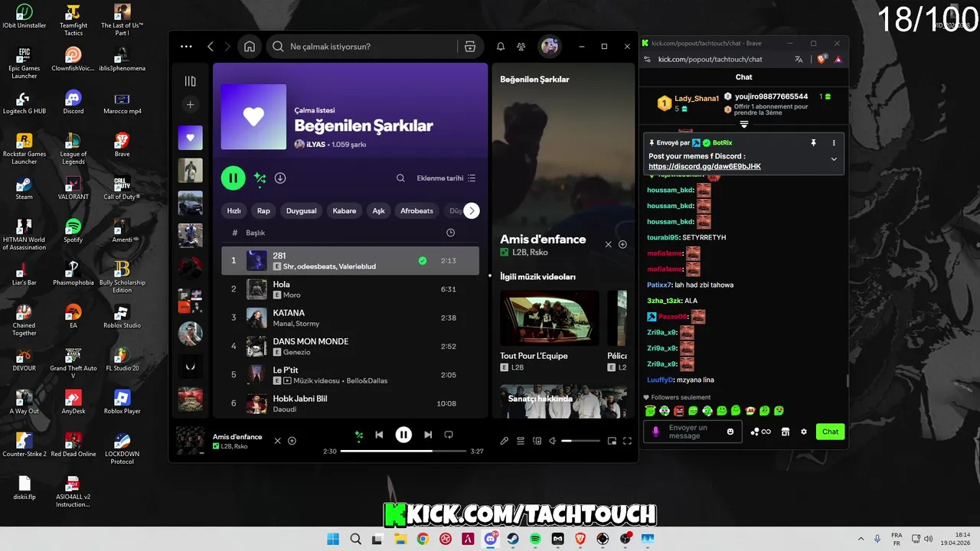Play track KATANA by Manal, Stormy
This screenshot has width=980, height=551.
coord(350,318)
